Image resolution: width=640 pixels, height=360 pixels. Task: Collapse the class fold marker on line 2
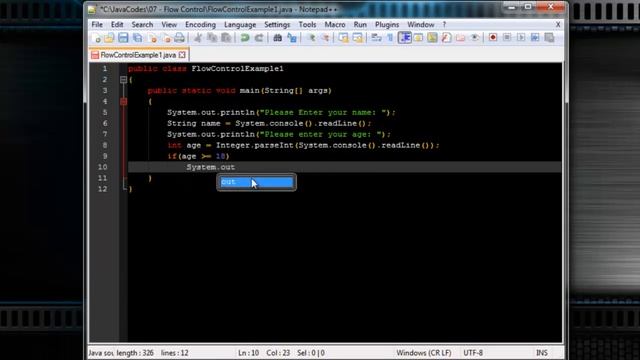tap(123, 80)
